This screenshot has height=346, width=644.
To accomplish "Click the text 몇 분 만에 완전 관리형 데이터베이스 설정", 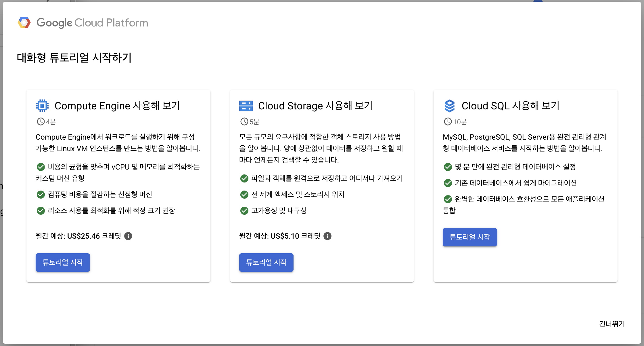I will click(515, 167).
